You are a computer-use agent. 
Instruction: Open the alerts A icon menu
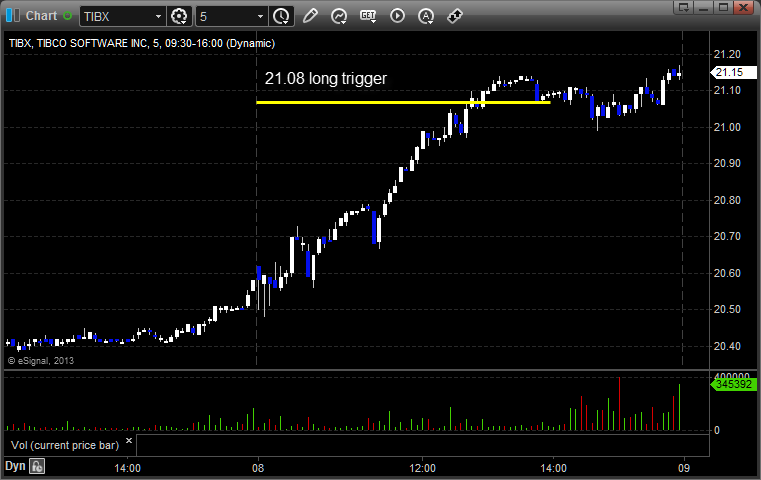426,17
